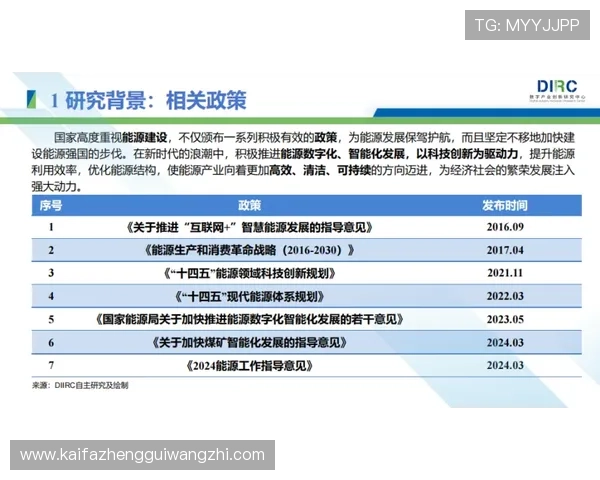
Task: Click the DIRC logo at top right
Action: point(557,91)
